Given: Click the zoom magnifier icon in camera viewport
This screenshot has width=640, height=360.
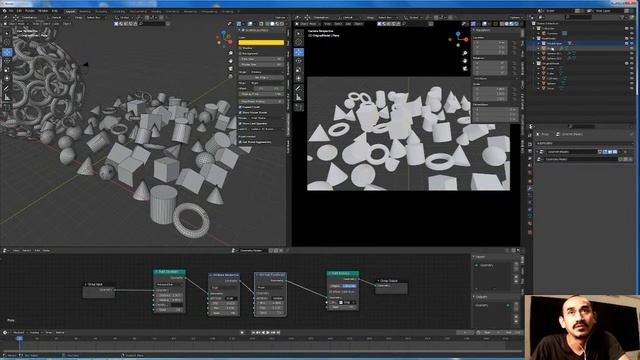Looking at the screenshot, I should (x=465, y=53).
